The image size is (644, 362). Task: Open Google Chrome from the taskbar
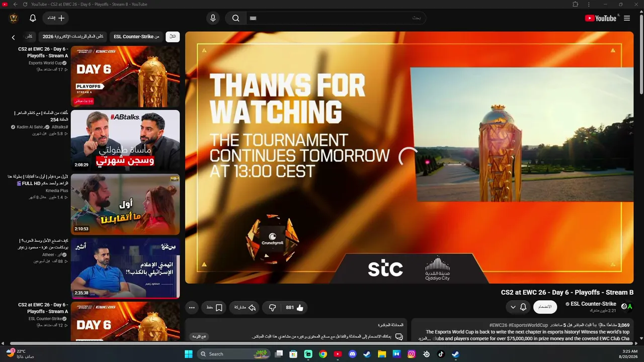point(323,354)
